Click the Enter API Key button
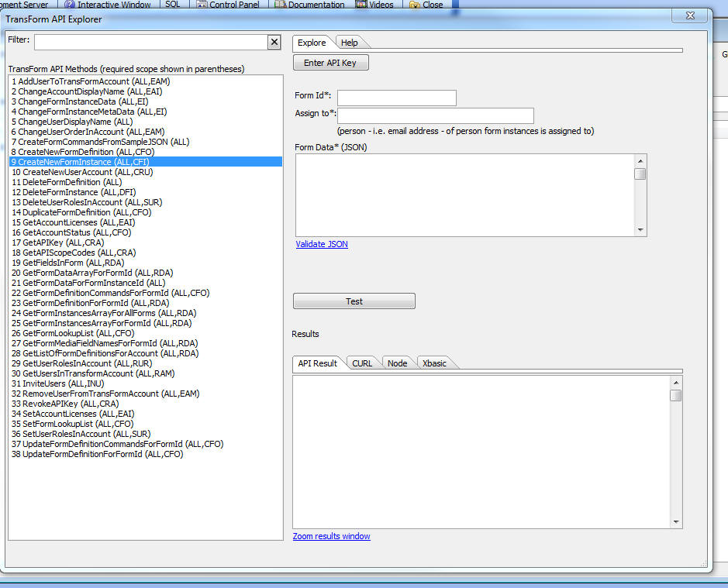The width and height of the screenshot is (728, 588). [330, 63]
